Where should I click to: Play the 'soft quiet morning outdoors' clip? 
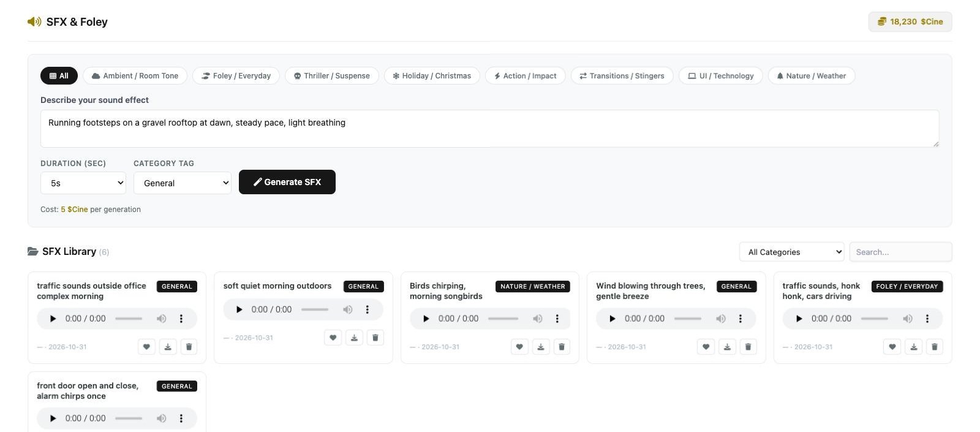click(x=239, y=309)
